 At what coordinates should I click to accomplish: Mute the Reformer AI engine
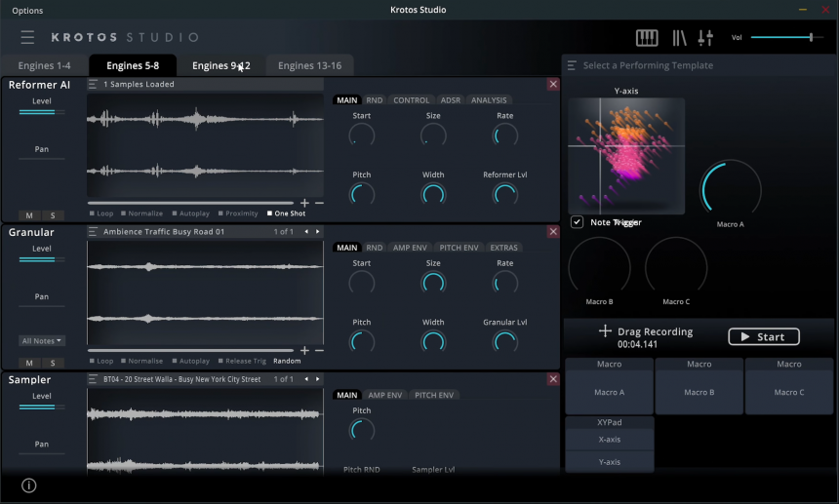coord(29,215)
